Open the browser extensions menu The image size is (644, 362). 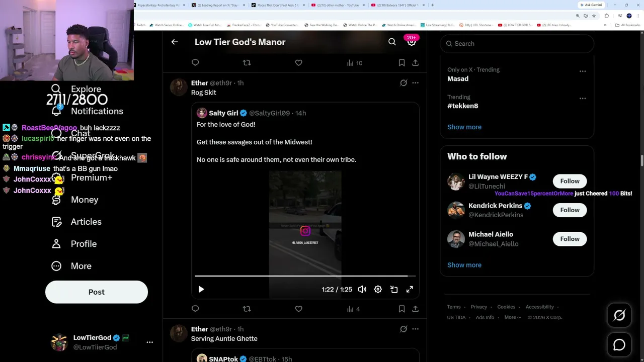click(x=606, y=16)
